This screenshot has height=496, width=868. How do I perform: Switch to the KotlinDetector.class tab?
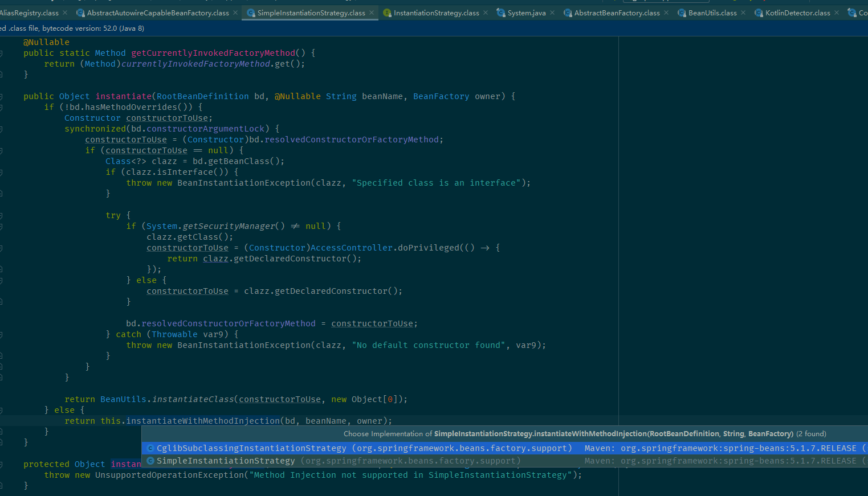[x=798, y=13]
